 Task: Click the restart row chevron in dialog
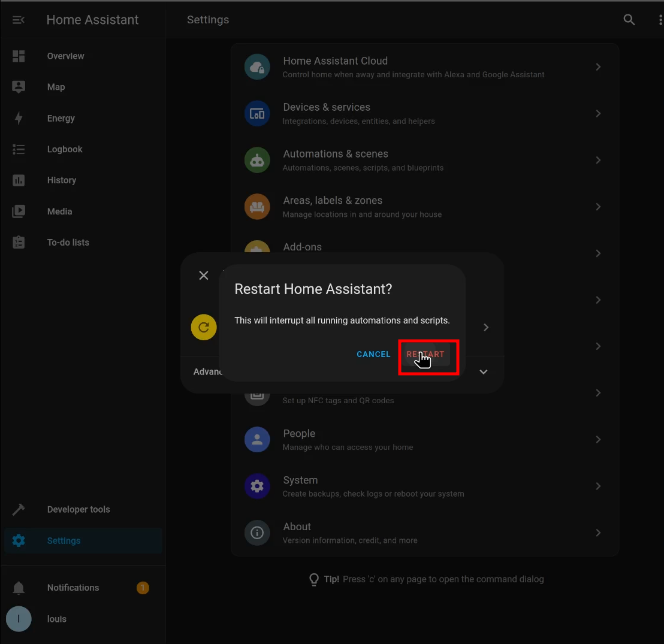pyautogui.click(x=486, y=327)
